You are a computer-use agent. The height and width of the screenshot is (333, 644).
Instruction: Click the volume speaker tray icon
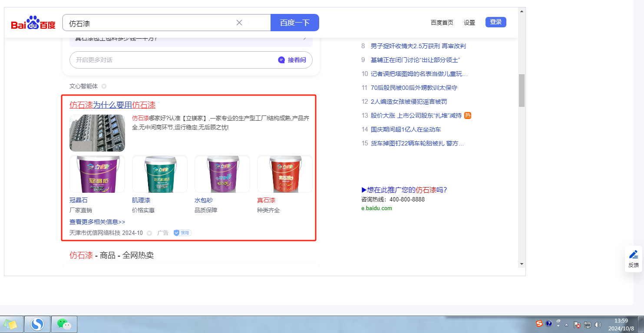598,324
